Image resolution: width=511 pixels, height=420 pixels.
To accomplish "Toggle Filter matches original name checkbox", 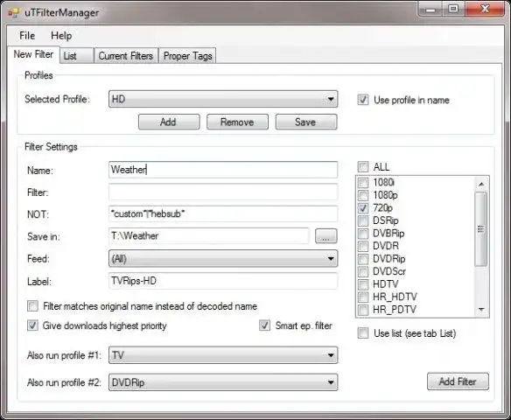I will pyautogui.click(x=32, y=306).
